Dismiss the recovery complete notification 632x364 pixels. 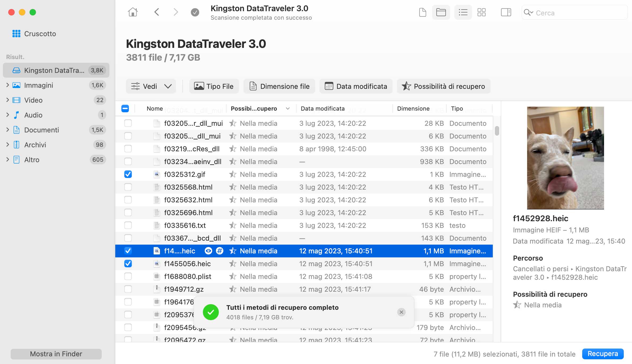[x=401, y=312]
